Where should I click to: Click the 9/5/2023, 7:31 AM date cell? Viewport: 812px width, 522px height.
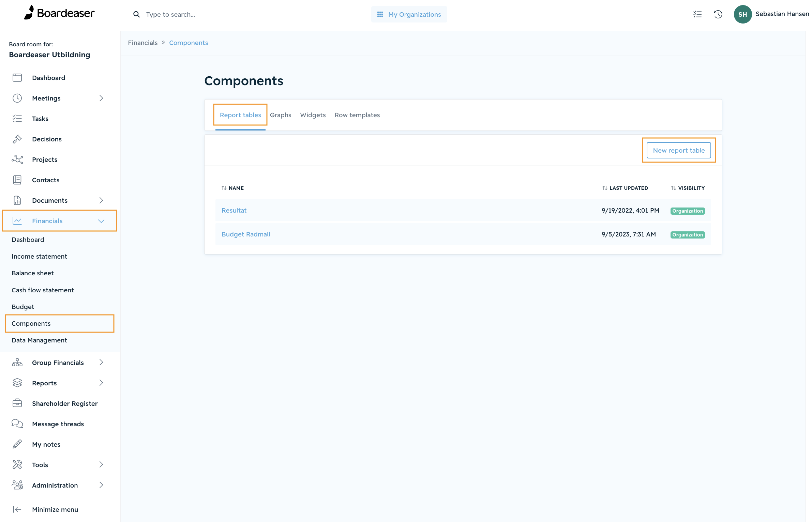click(629, 234)
